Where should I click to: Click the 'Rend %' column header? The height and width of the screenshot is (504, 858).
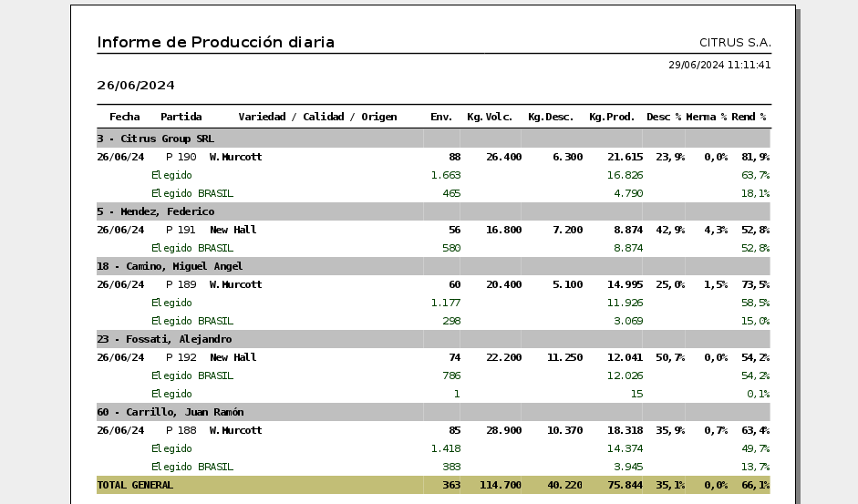pyautogui.click(x=749, y=117)
